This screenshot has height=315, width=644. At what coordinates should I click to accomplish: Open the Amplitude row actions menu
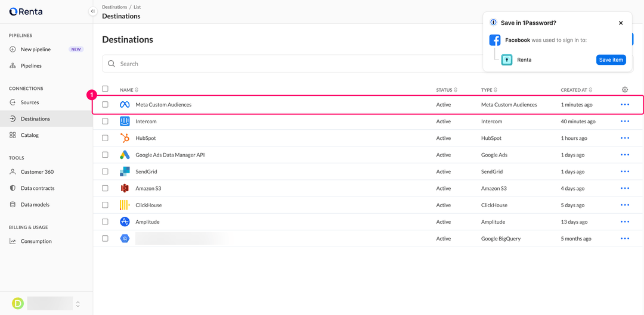(625, 222)
